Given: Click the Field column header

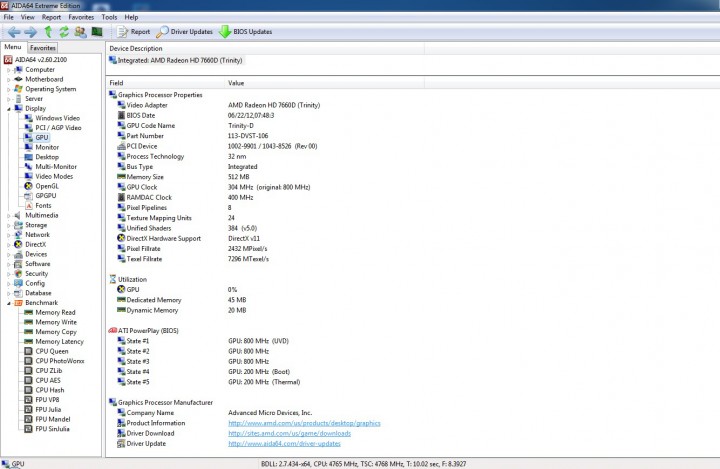Looking at the screenshot, I should coord(166,83).
